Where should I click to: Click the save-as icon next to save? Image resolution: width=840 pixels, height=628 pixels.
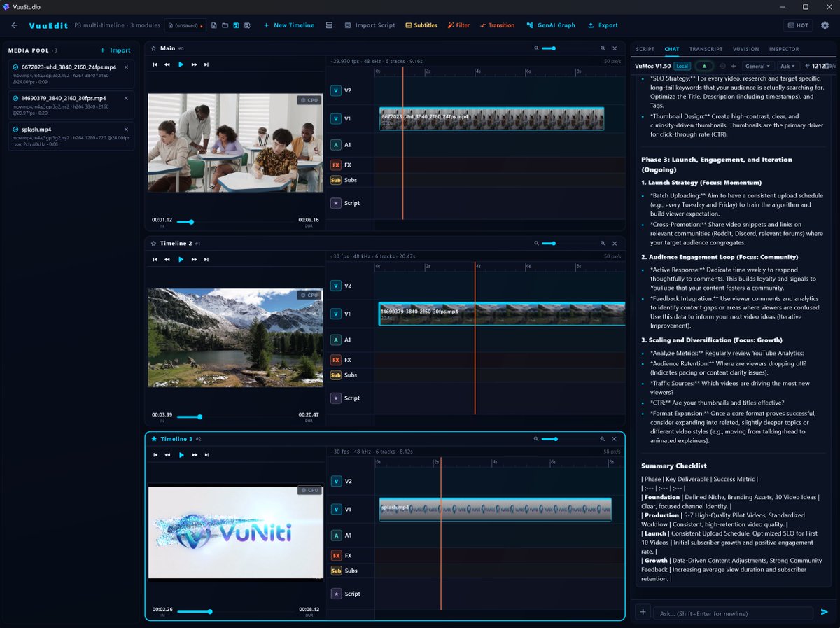[x=248, y=25]
